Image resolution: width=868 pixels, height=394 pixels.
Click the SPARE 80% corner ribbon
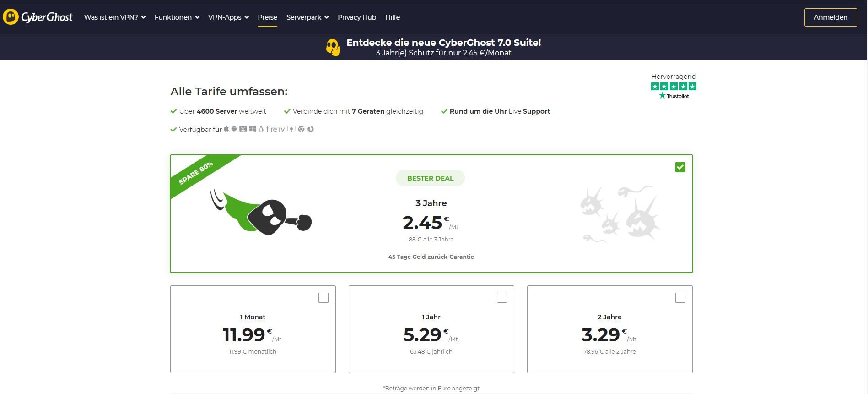[x=197, y=173]
